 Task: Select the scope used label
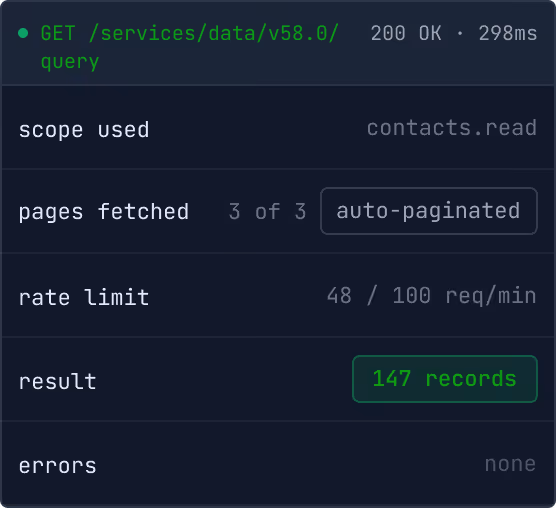pos(84,130)
